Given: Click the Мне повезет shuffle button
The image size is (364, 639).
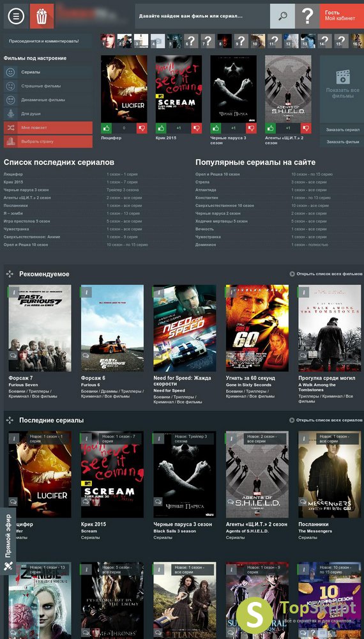Looking at the screenshot, I should click(48, 128).
